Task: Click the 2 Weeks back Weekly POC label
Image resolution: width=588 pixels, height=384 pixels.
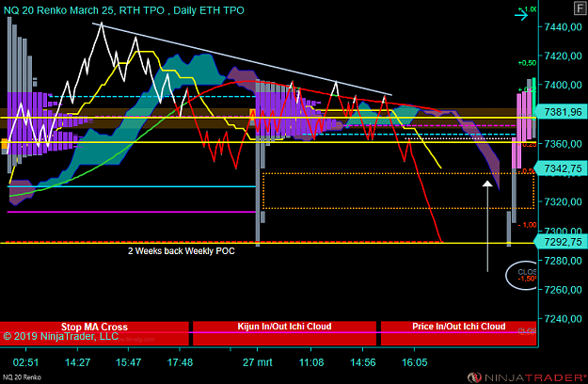Action: tap(182, 251)
